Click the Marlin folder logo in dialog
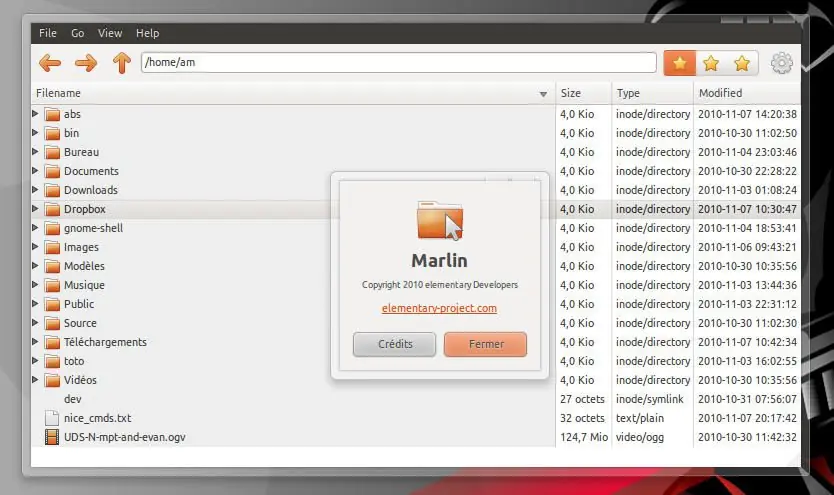The height and width of the screenshot is (495, 834). [x=440, y=220]
